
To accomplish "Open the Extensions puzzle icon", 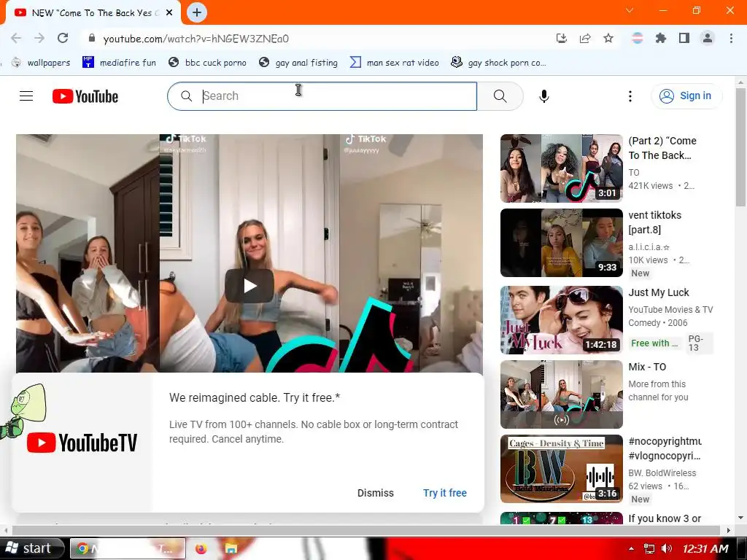I will coord(660,38).
